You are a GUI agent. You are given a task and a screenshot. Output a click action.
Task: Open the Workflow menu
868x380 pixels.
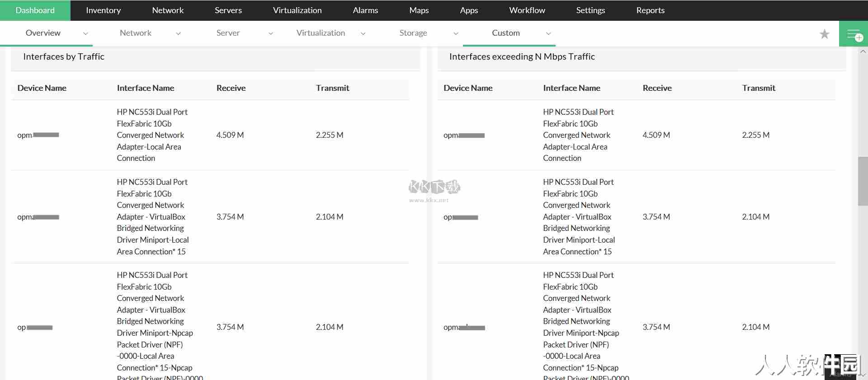(x=527, y=10)
